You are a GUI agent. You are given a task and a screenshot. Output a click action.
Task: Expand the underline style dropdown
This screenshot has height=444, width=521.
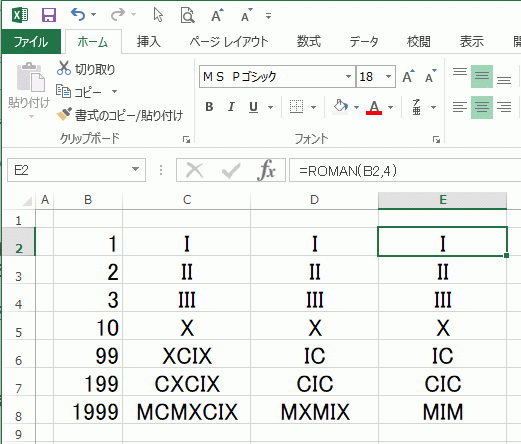click(x=271, y=107)
